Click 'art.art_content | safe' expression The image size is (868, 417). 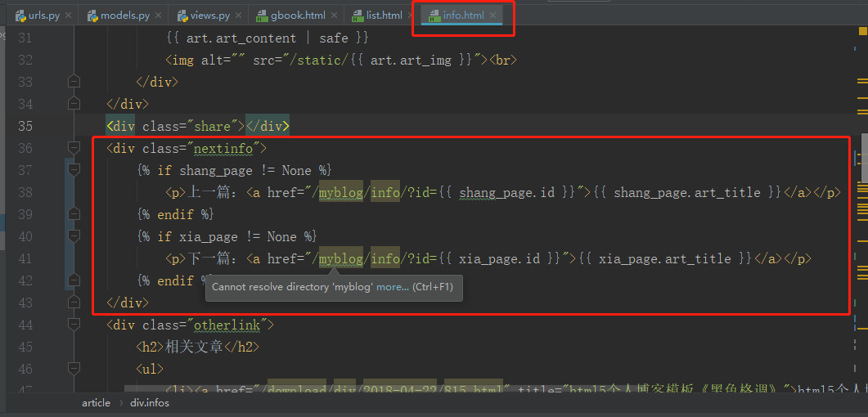click(x=268, y=38)
